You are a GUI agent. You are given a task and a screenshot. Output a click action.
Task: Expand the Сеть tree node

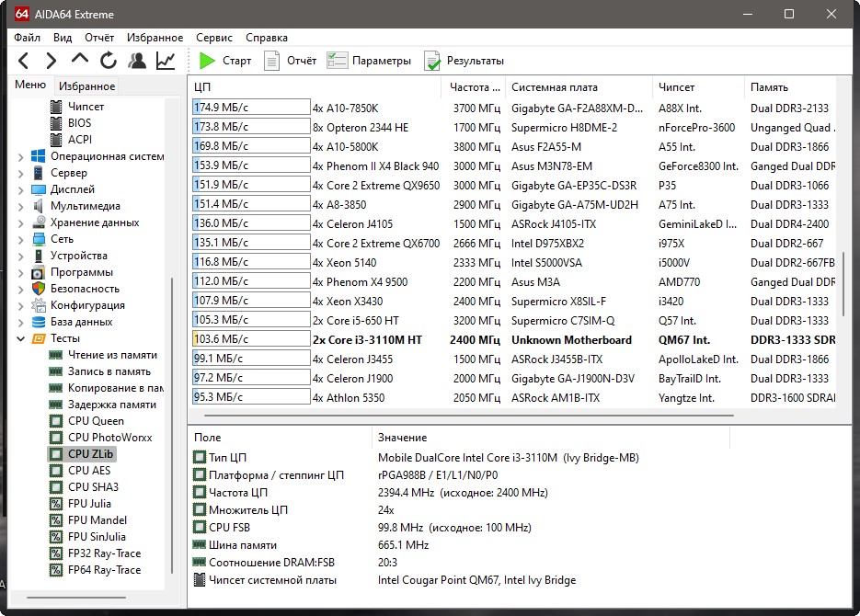tap(21, 239)
